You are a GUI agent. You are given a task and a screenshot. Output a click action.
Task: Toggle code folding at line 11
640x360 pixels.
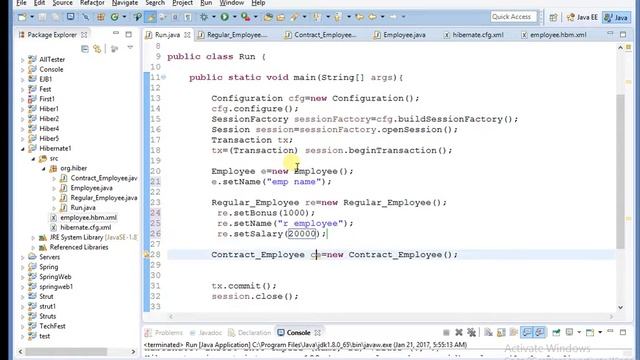tap(164, 77)
